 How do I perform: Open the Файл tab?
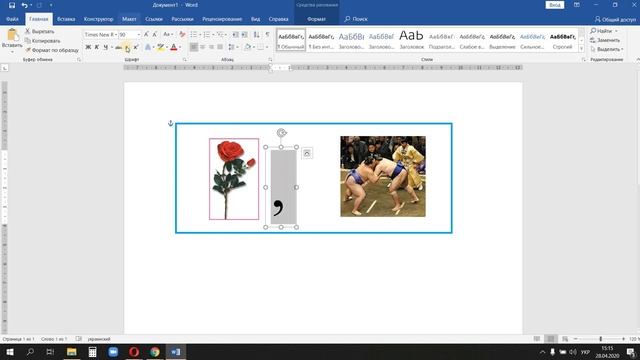[12, 19]
